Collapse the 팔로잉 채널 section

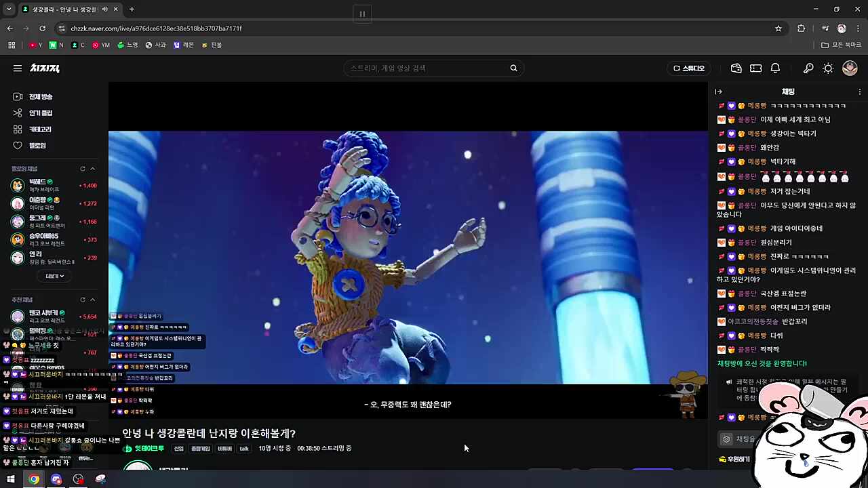[x=93, y=169]
